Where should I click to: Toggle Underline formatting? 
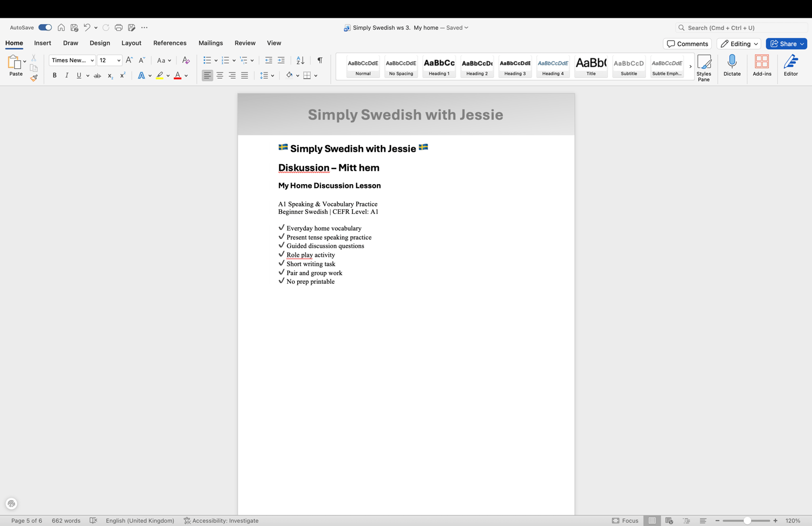(x=79, y=76)
